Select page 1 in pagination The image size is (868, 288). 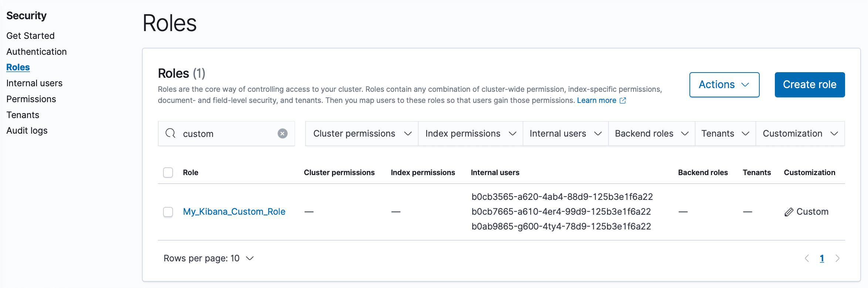822,258
